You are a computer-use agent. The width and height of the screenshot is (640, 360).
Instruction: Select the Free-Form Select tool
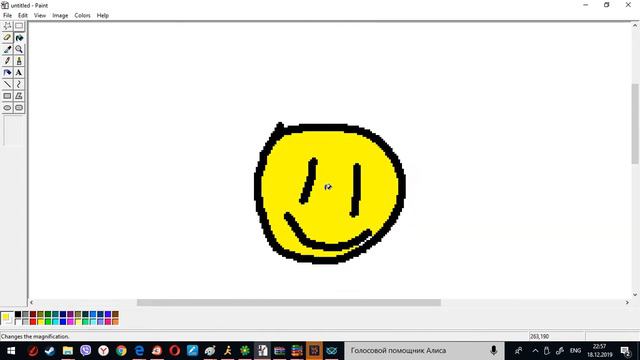7,26
